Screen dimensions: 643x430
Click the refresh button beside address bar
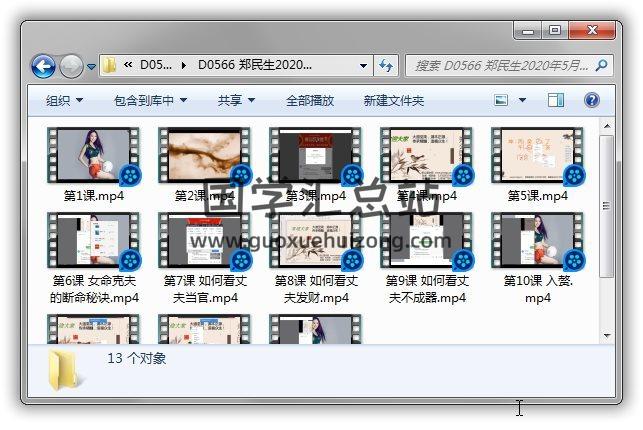(x=386, y=66)
